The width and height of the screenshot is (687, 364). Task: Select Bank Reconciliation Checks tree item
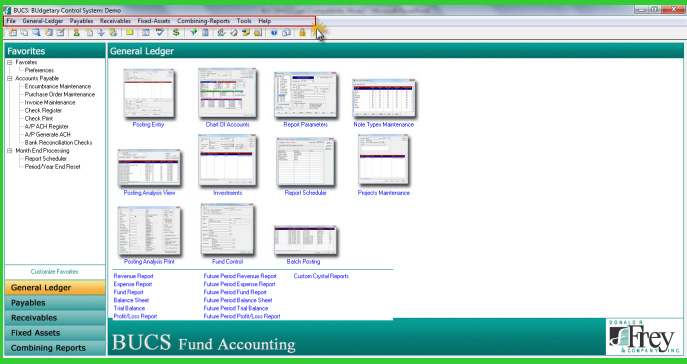coord(59,143)
